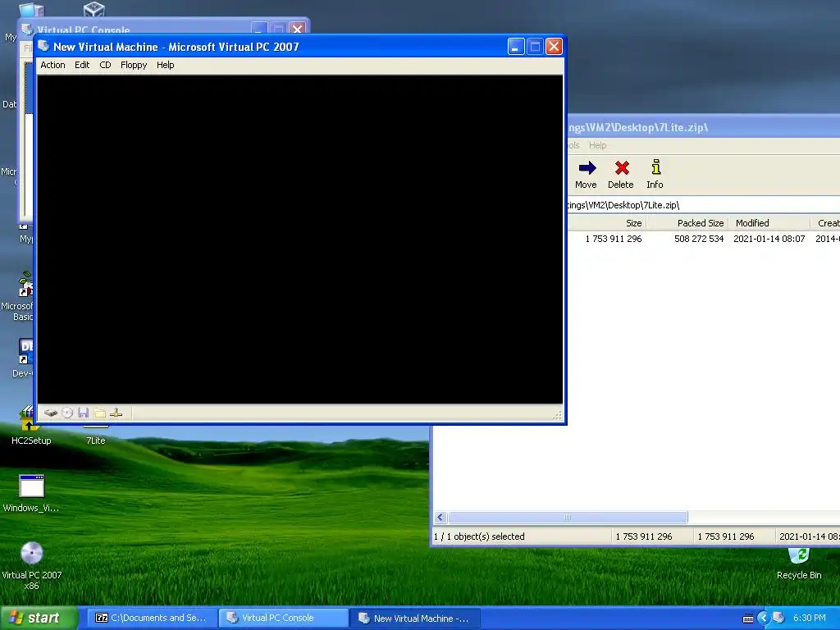Click the Virtual PC tray icon
This screenshot has width=840, height=630.
pos(778,618)
